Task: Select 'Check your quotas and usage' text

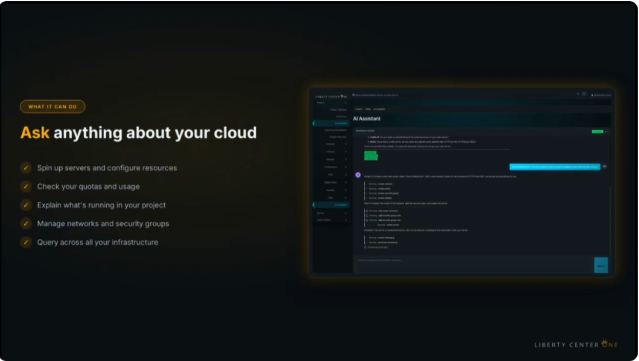Action: [x=88, y=187]
